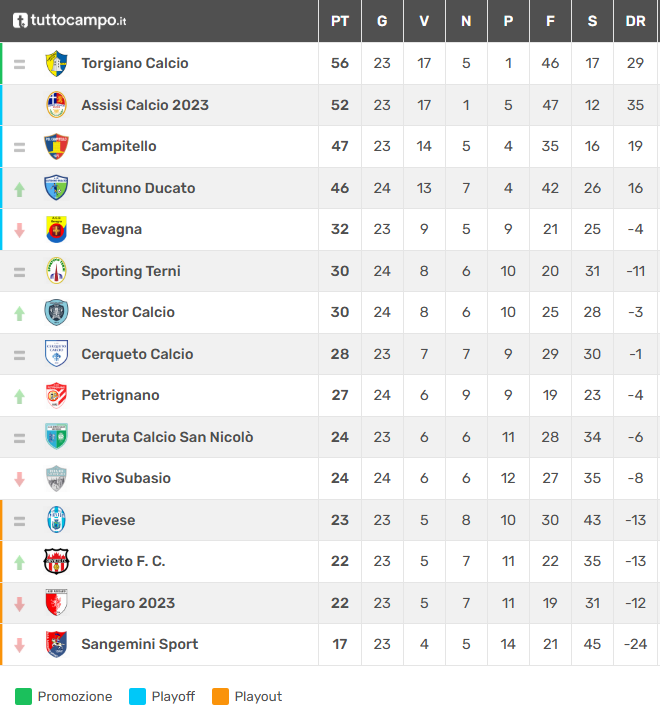
Task: Click the orange Playout legend swatch
Action: pos(220,696)
